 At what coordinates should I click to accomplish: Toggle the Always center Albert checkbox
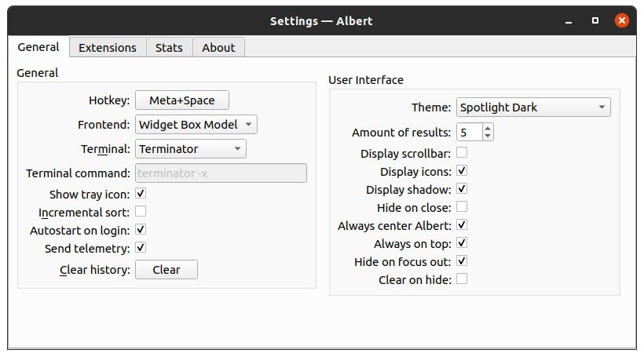pos(462,225)
